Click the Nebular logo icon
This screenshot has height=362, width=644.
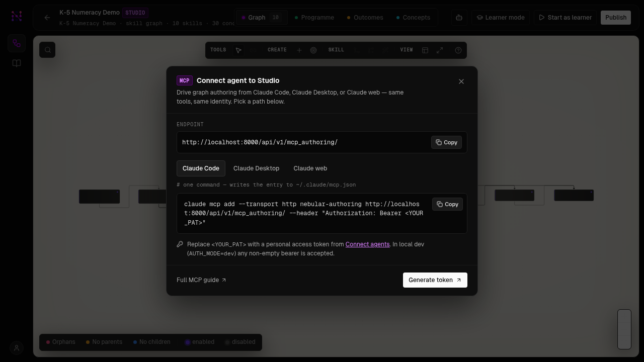point(17,16)
